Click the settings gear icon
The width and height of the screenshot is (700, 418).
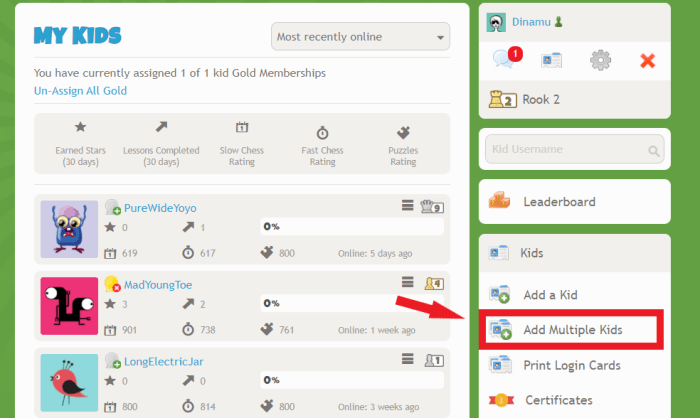pyautogui.click(x=600, y=60)
